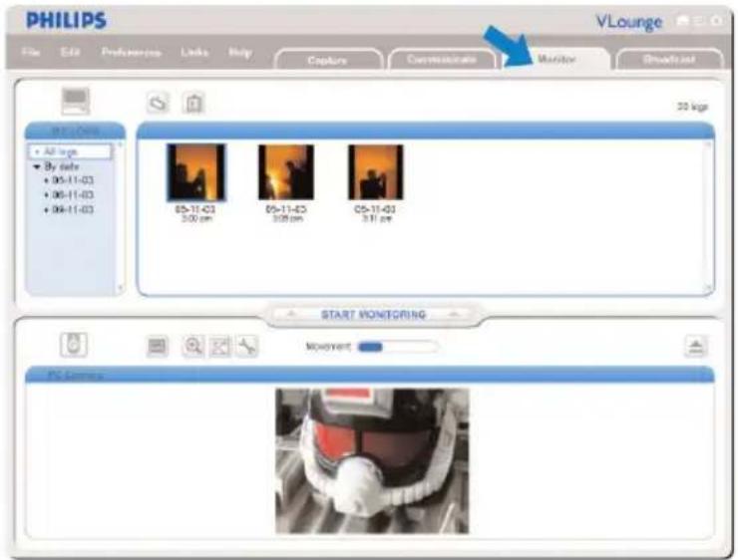The image size is (738, 560).
Task: Click the clipboard icon above log thumbnails
Action: 193,103
